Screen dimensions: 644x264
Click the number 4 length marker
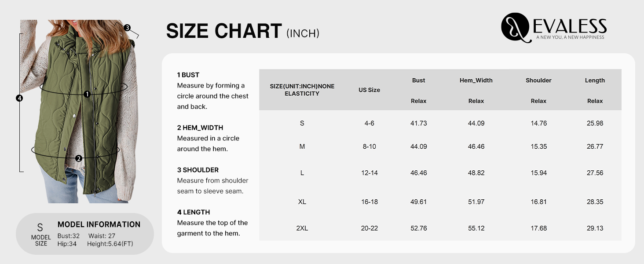(19, 98)
